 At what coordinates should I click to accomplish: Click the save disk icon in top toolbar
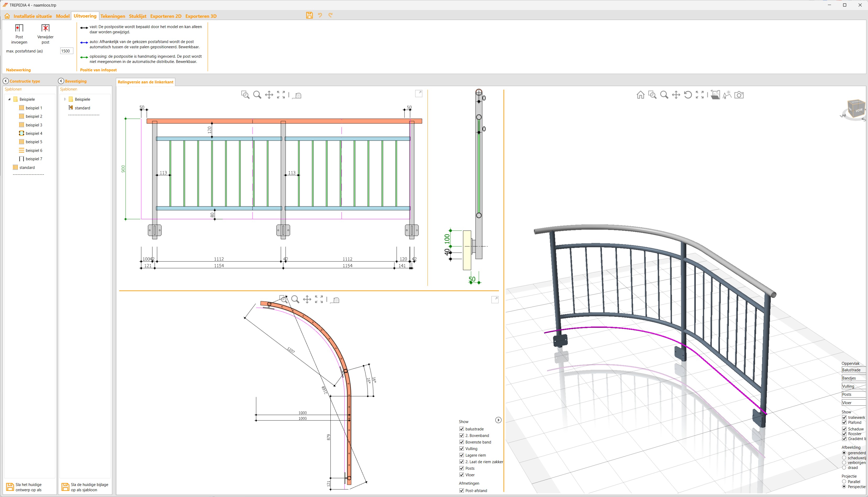click(309, 15)
